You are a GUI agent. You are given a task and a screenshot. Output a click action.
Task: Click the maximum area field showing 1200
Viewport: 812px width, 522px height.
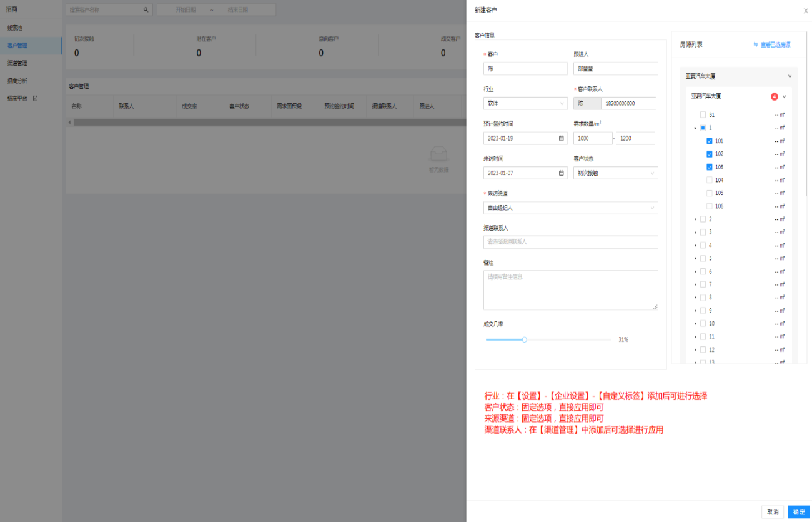click(635, 138)
